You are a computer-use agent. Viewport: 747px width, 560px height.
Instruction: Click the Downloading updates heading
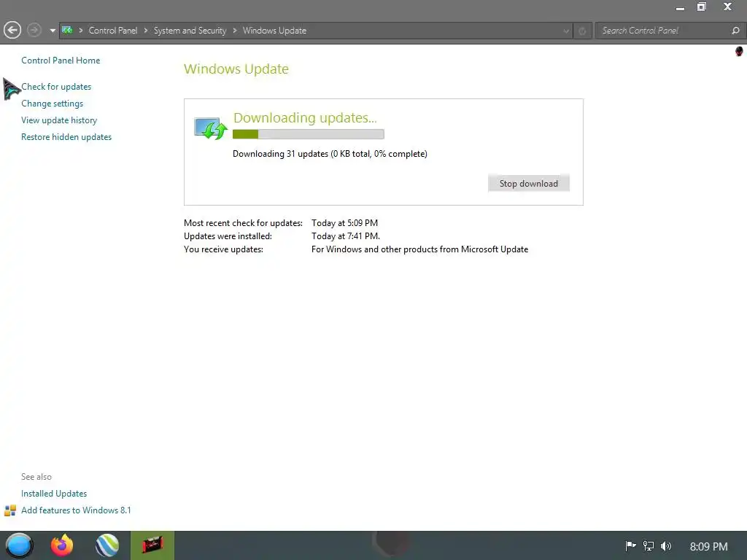pos(305,117)
